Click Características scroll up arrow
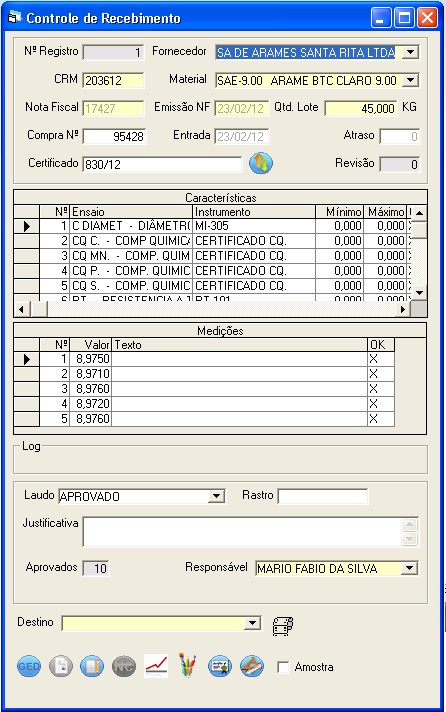The image size is (446, 712). click(419, 213)
